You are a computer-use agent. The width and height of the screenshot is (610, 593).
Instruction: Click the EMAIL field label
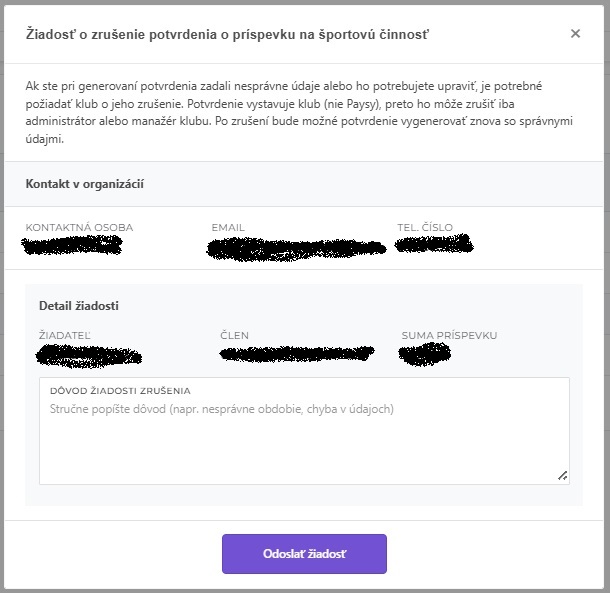click(x=228, y=227)
